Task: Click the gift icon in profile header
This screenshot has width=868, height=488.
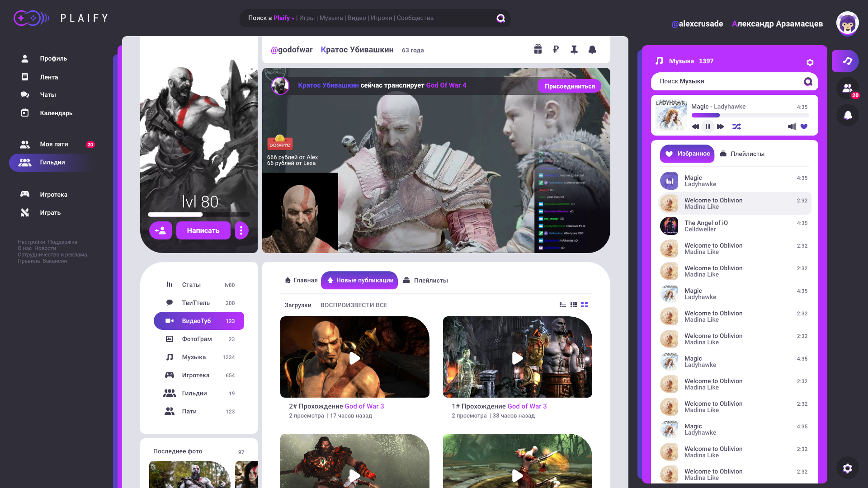Action: pos(538,49)
